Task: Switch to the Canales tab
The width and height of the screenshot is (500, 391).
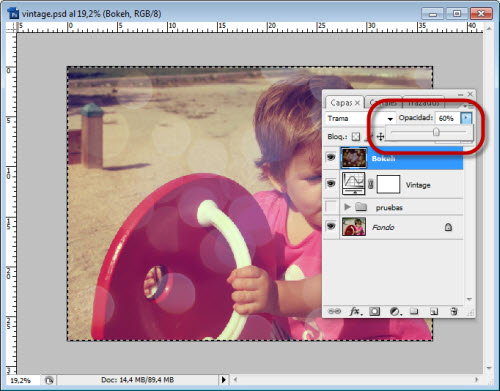Action: (383, 103)
